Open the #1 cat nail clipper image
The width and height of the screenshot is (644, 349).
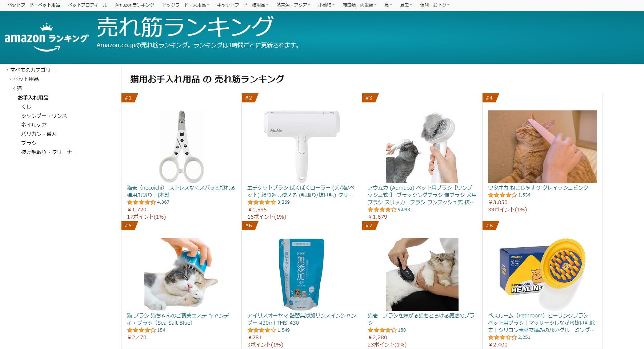[x=181, y=147]
